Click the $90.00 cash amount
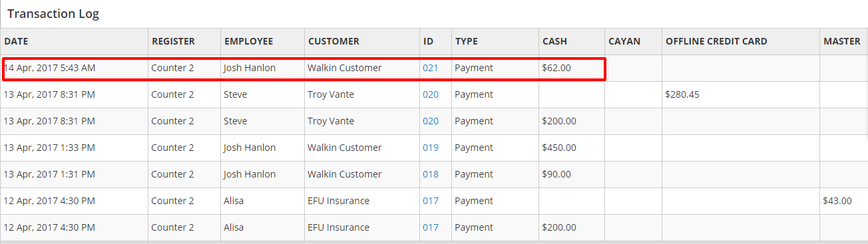868x244 pixels. click(556, 174)
